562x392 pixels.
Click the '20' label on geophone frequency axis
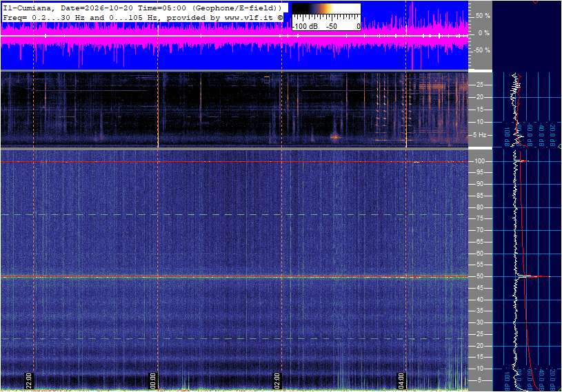[479, 97]
